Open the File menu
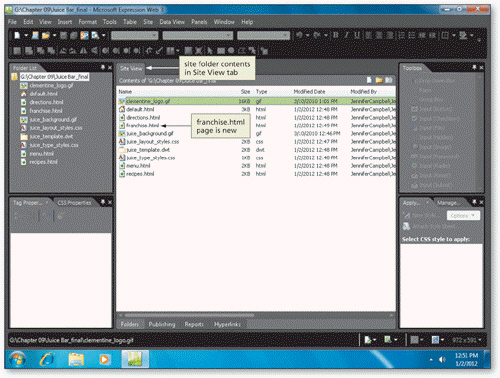This screenshot has height=378, width=500. (x=12, y=22)
